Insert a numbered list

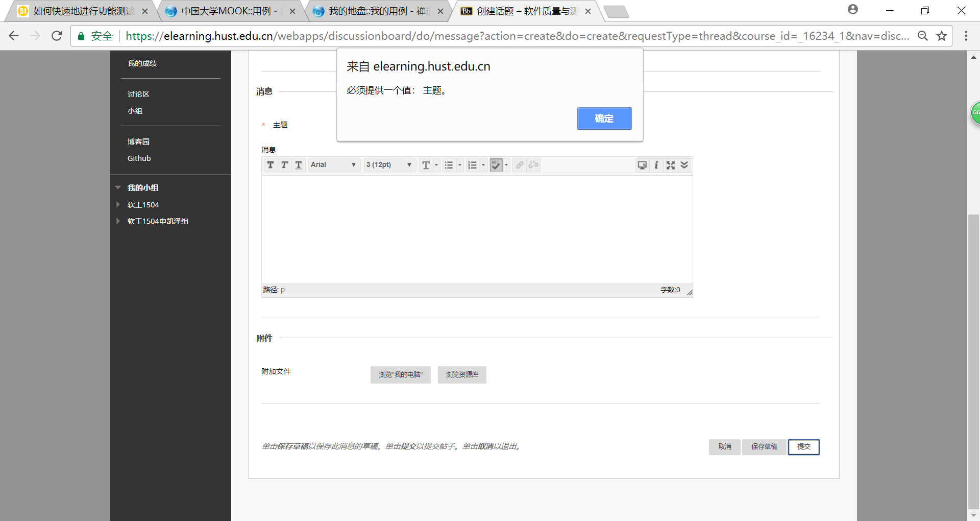click(473, 165)
